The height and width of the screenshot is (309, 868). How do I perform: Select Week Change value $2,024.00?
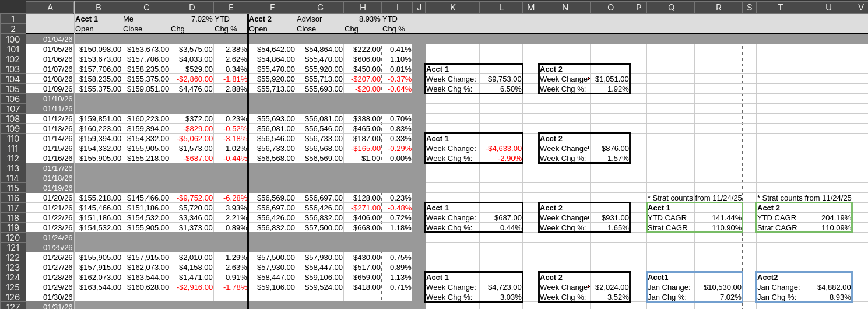coord(610,287)
